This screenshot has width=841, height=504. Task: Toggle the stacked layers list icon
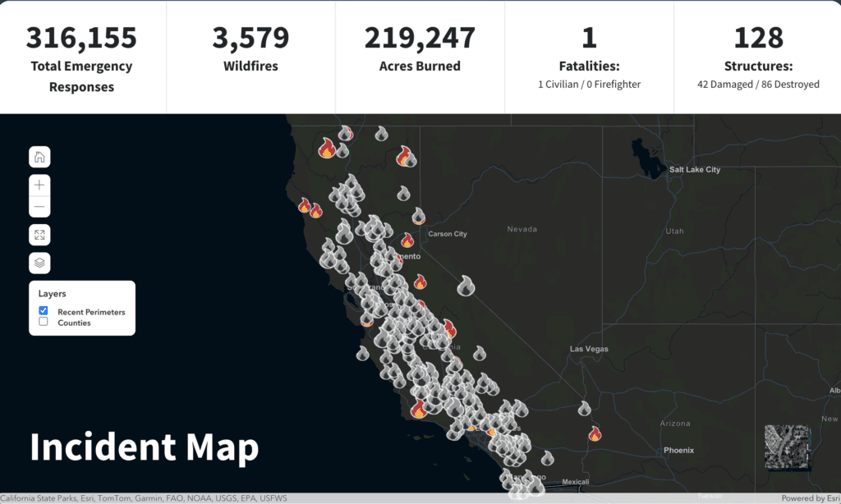(x=39, y=263)
